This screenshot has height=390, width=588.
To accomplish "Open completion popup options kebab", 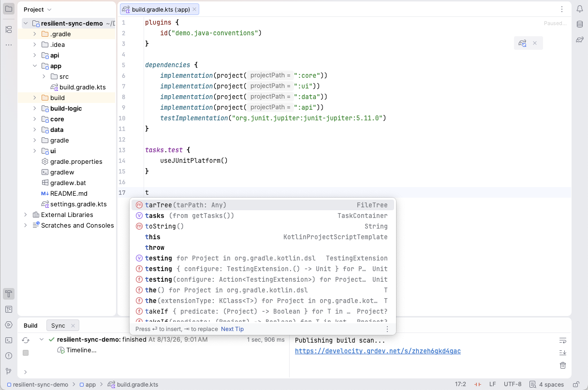I will click(x=387, y=329).
